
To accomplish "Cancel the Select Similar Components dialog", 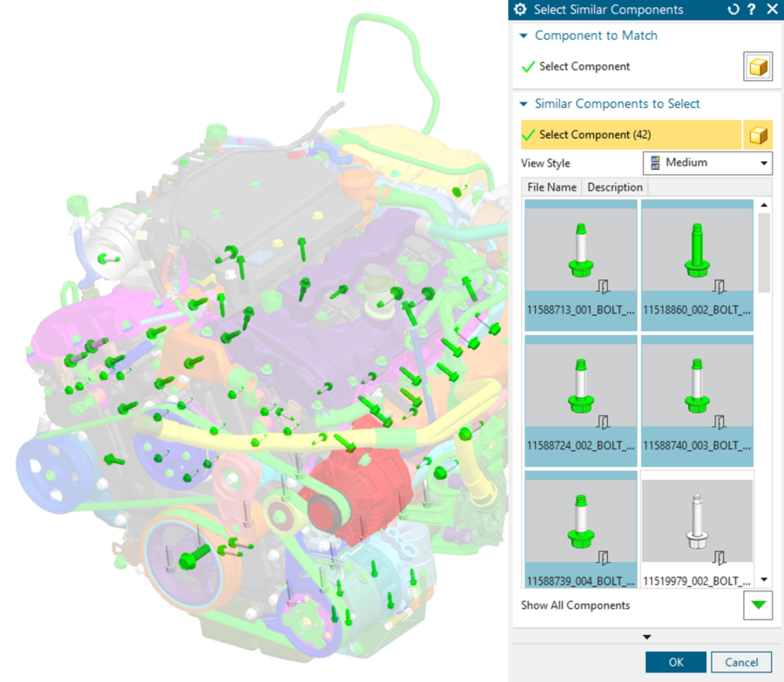I will coord(741,662).
